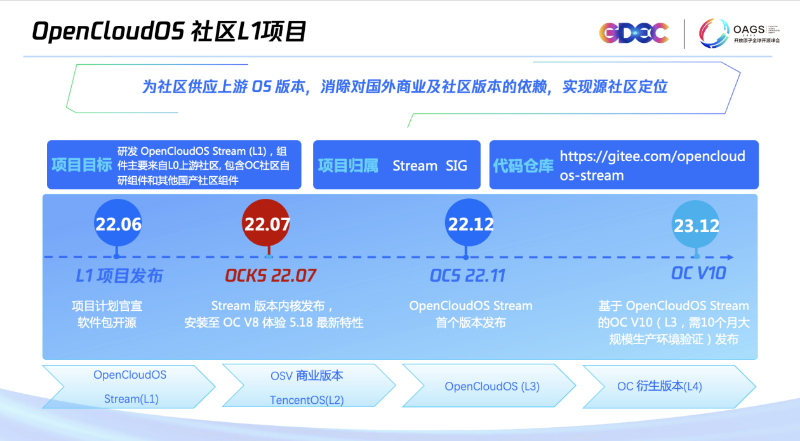Click the 代码仓库 label

[x=521, y=166]
